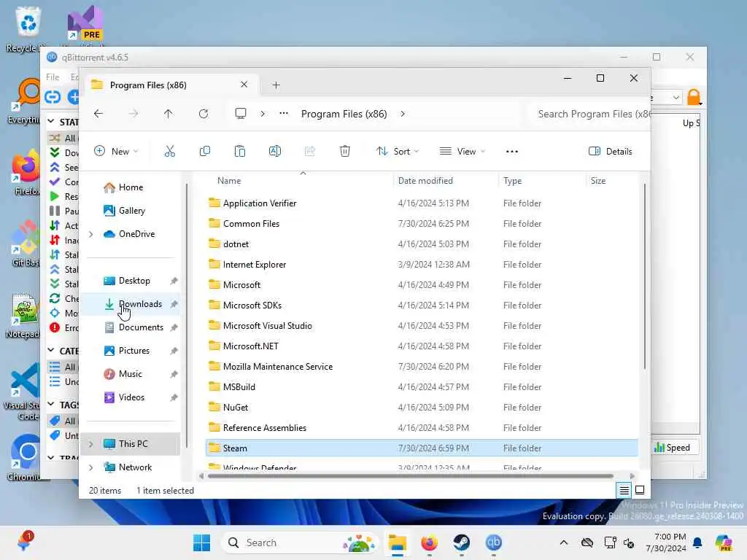Select the Steam folder row
Viewport: 747px width, 560px height.
click(x=422, y=448)
